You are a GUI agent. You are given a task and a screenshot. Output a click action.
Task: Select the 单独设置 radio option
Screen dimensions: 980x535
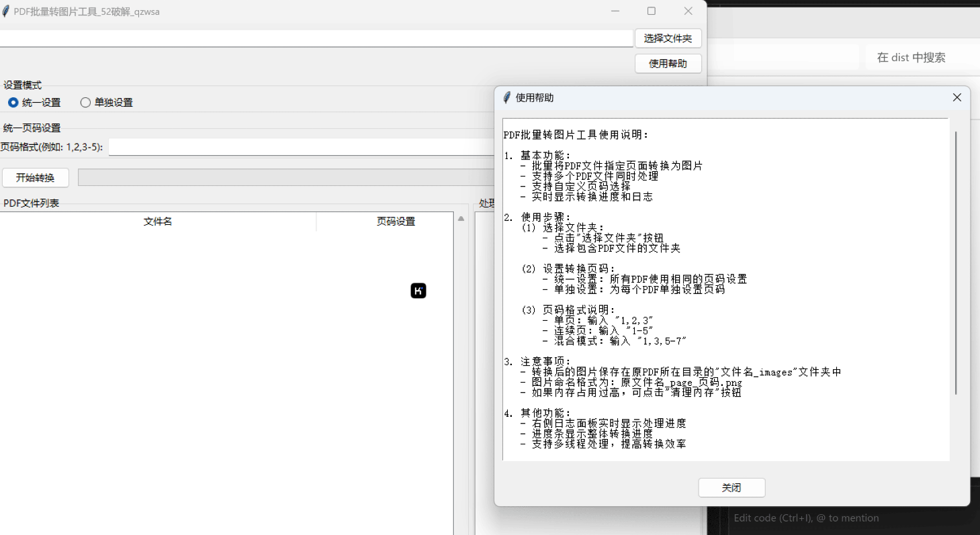click(x=106, y=103)
